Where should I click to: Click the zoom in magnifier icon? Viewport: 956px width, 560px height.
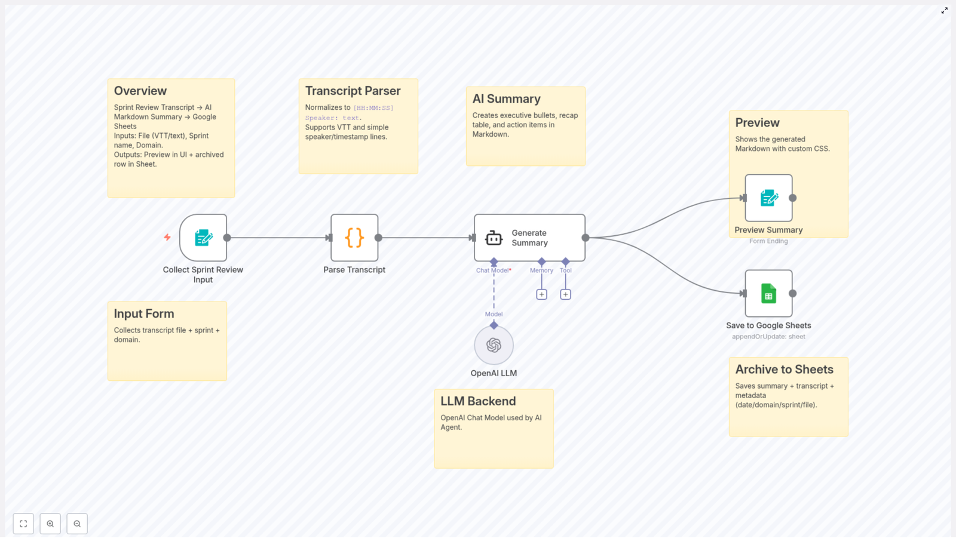click(x=50, y=524)
